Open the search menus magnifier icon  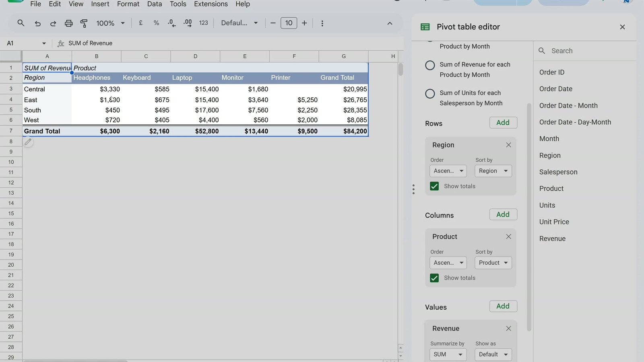click(x=21, y=23)
